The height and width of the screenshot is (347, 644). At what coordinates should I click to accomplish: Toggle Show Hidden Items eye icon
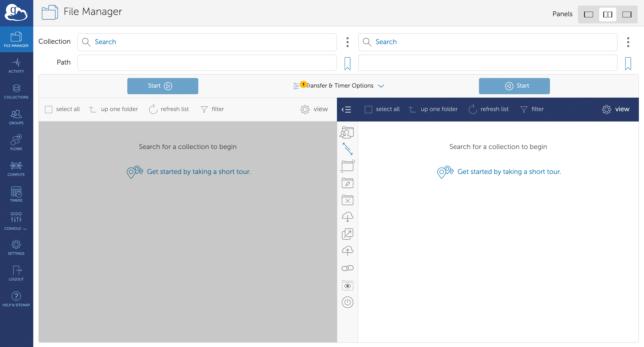coord(348,285)
